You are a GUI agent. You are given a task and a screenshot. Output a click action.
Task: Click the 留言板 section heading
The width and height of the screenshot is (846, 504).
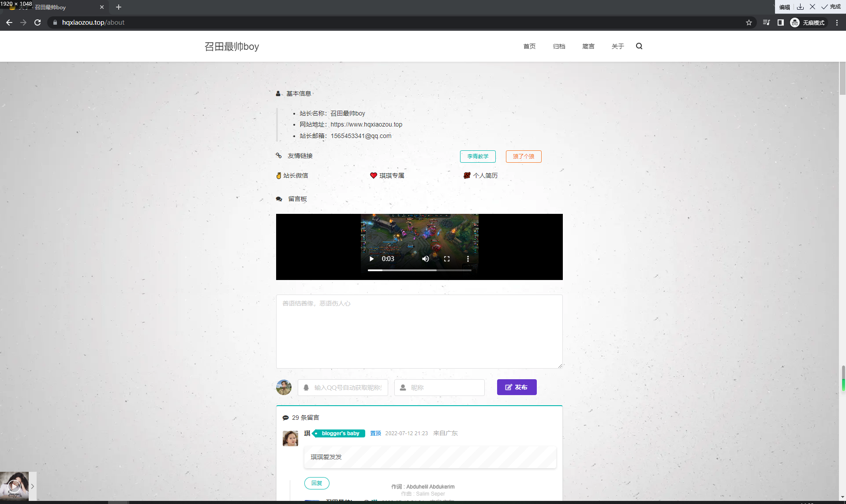coord(297,199)
